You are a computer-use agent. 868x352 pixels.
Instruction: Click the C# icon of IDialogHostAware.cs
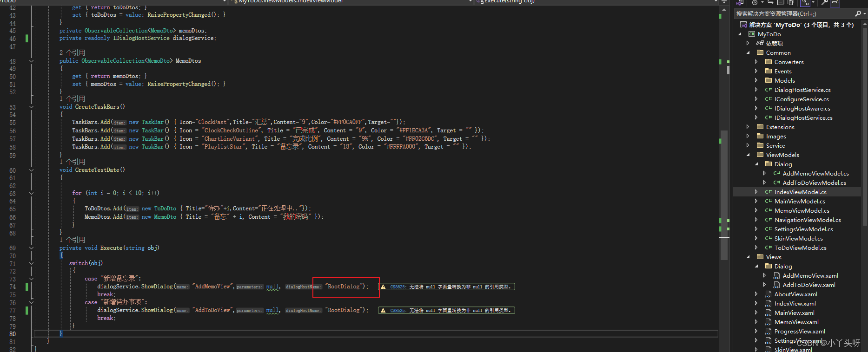point(769,108)
